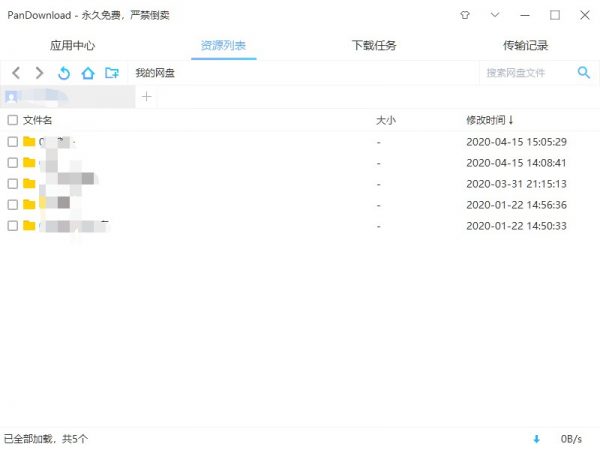This screenshot has width=600, height=450.
Task: Click the search magnifier icon
Action: [584, 72]
